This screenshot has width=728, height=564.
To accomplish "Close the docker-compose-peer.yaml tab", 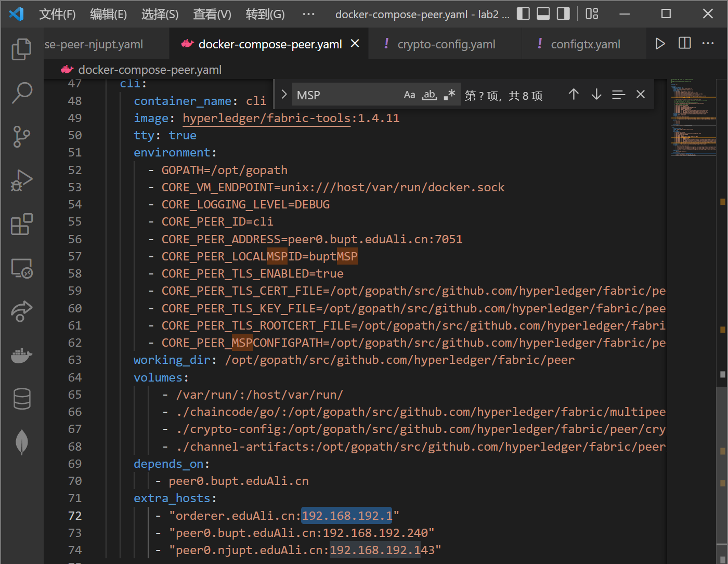I will click(355, 44).
